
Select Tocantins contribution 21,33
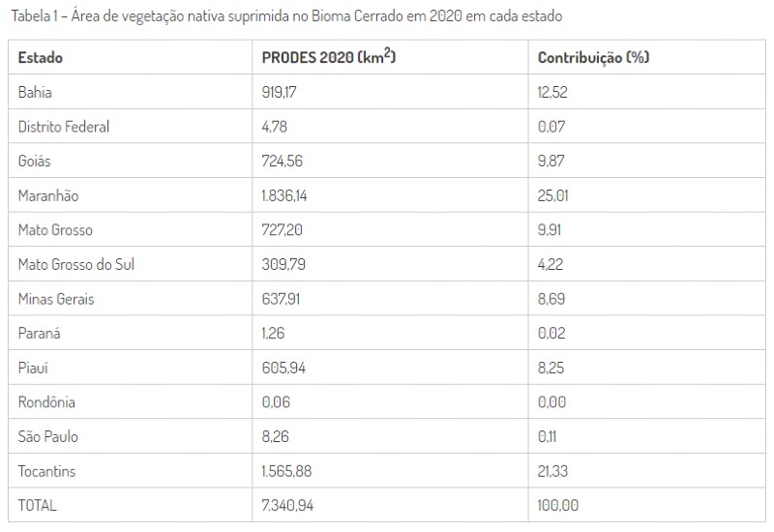click(552, 471)
